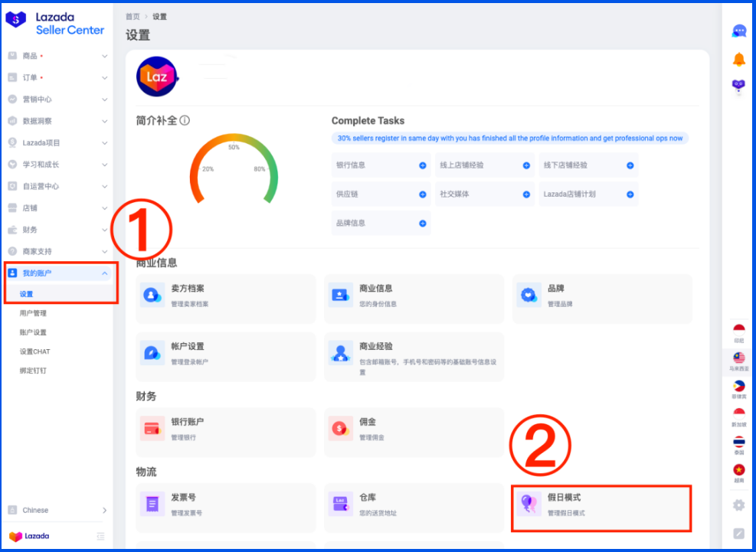756x552 pixels.
Task: Click the settings gear in right sidebar
Action: (738, 505)
